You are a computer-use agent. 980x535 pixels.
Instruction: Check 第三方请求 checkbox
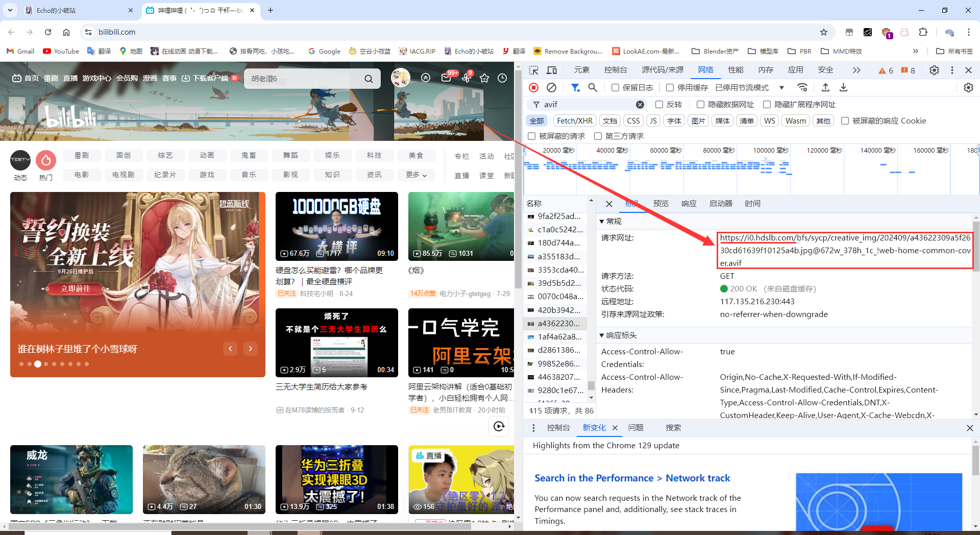[598, 136]
